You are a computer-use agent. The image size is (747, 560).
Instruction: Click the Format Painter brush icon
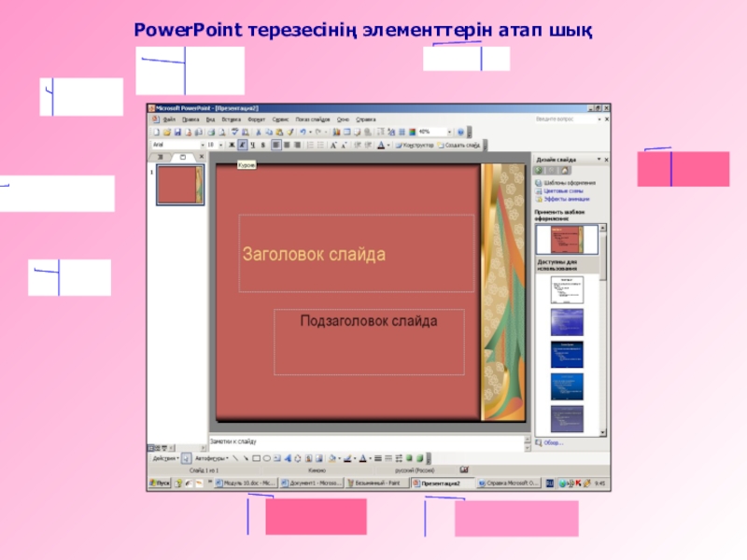coord(290,132)
